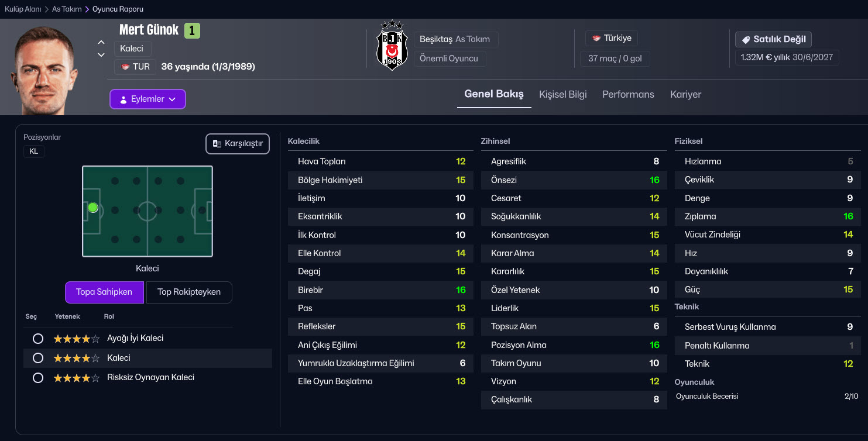Open the Kişisel Bilgi tab

coord(562,94)
